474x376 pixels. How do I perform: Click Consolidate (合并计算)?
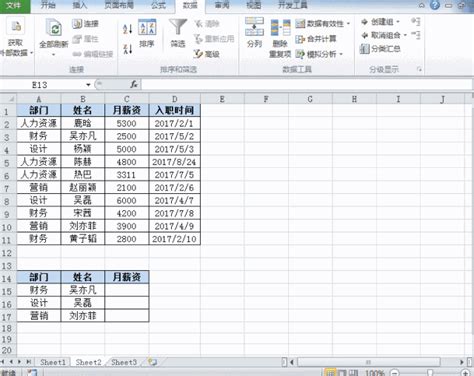[316, 39]
